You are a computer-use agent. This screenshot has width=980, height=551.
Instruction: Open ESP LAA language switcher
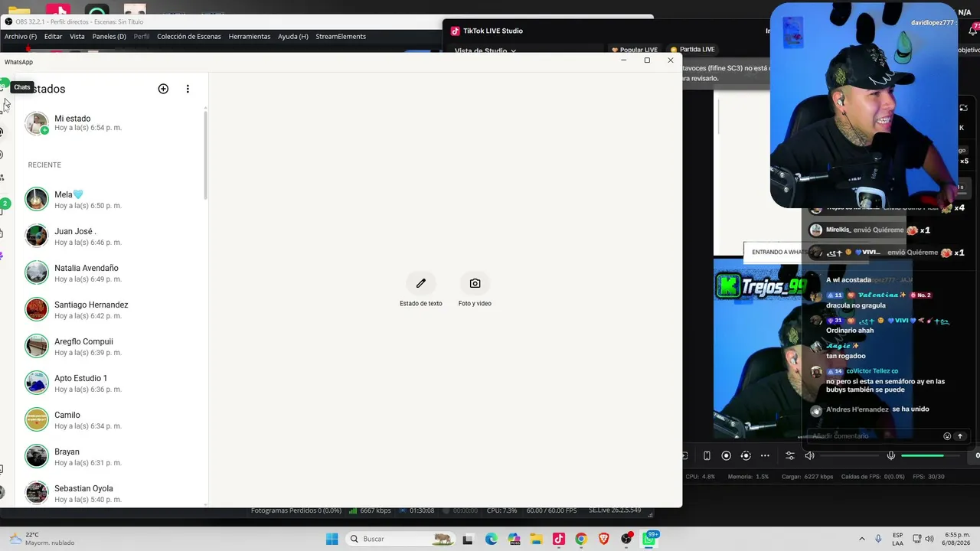click(x=897, y=539)
